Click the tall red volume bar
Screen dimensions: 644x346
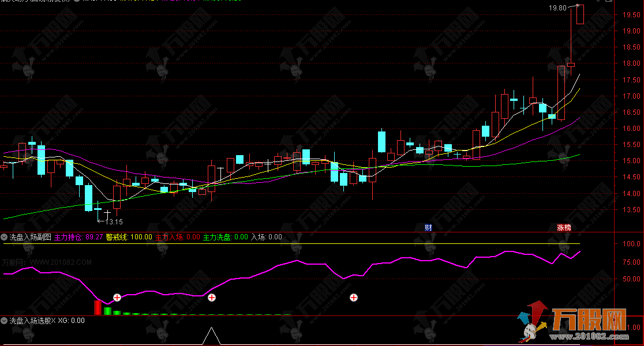click(98, 307)
